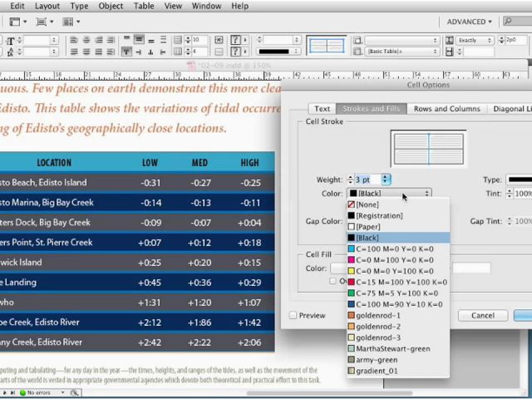
Task: Open the leading dropdown
Action: [x=54, y=52]
